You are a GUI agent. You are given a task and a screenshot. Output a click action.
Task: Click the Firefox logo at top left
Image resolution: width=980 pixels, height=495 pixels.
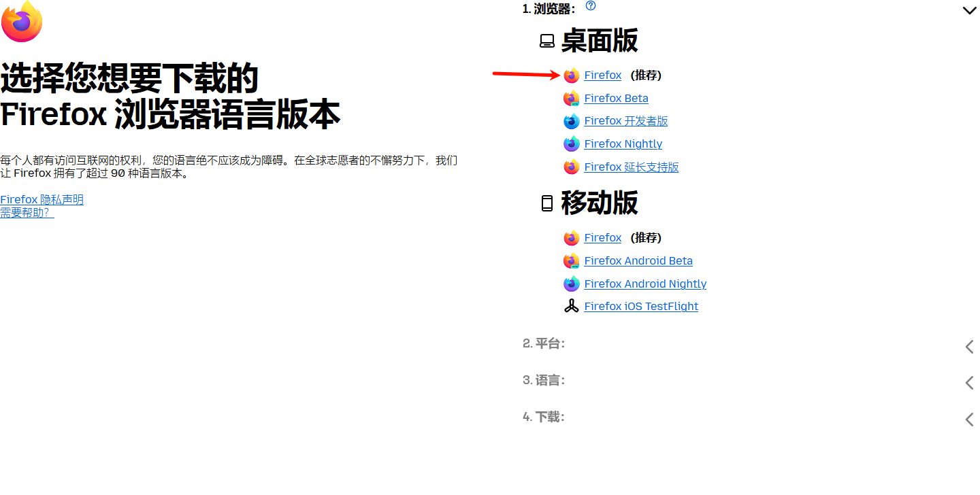coord(22,21)
